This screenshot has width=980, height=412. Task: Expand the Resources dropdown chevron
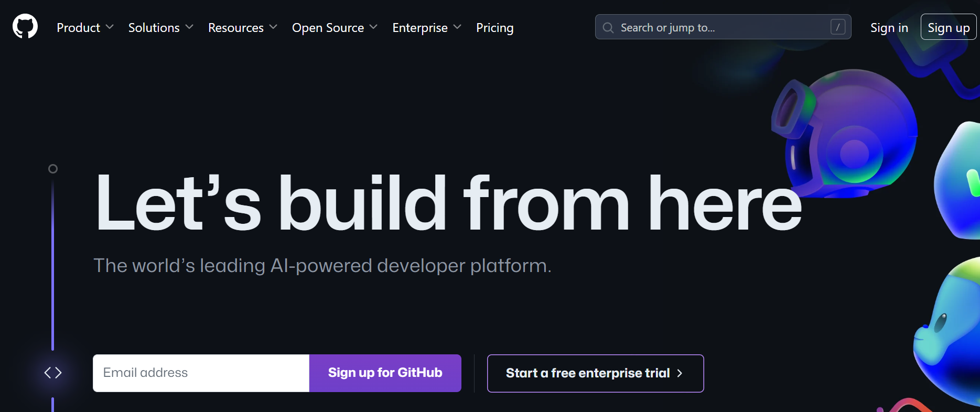tap(273, 27)
